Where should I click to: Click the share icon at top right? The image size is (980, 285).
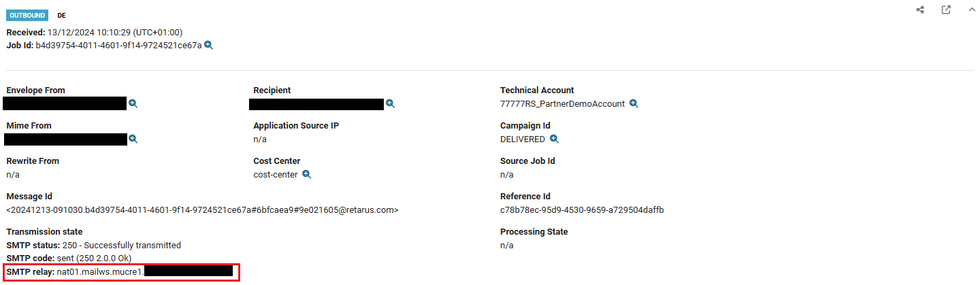920,10
